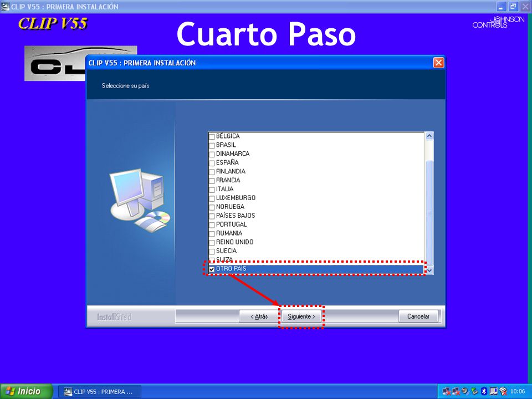Select REINO UNIDO list row
This screenshot has height=399, width=532.
316,242
